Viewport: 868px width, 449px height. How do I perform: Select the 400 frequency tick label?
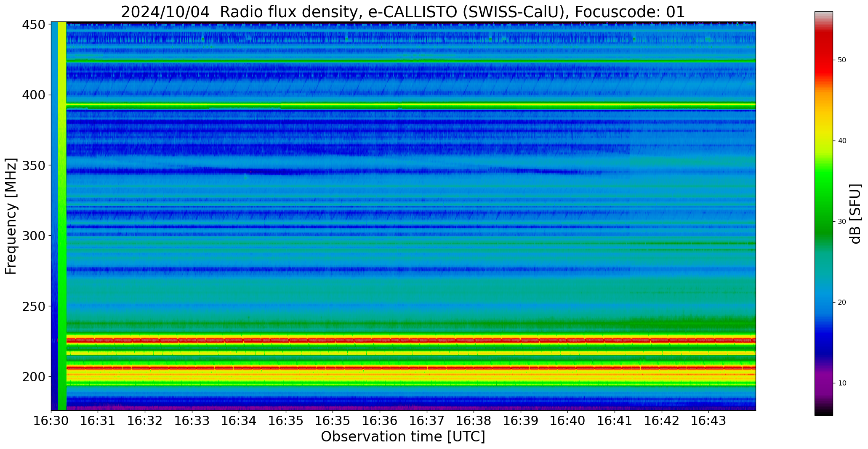(34, 95)
